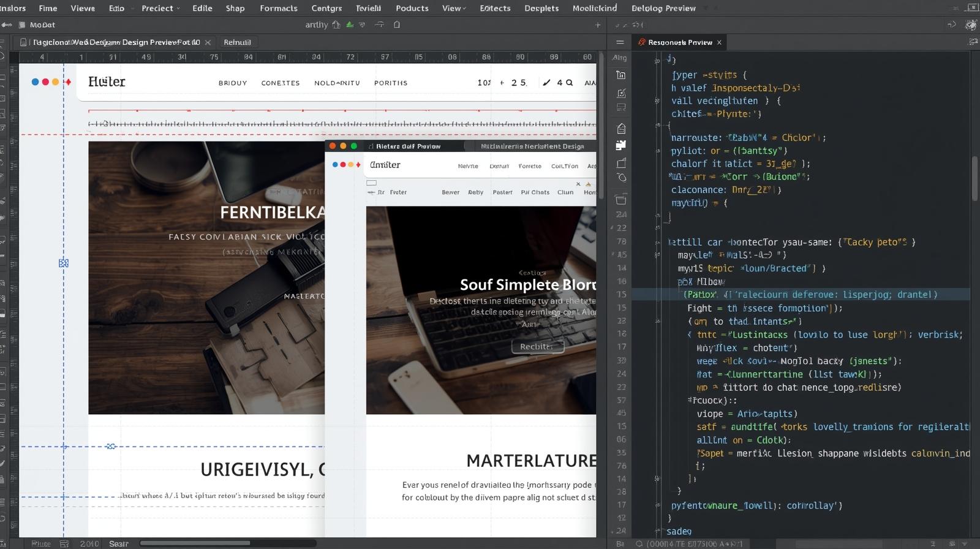The width and height of the screenshot is (980, 549).
Task: Click the clipboard icon in the top toolbar
Action: click(397, 25)
